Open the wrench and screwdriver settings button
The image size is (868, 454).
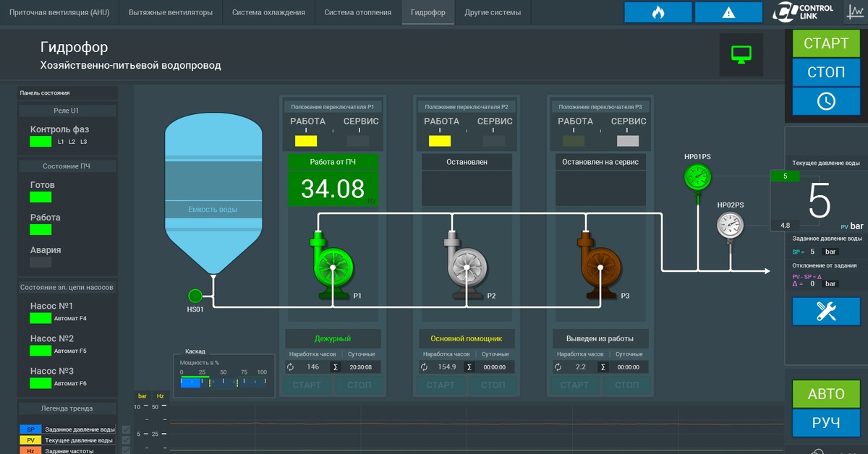coord(825,311)
